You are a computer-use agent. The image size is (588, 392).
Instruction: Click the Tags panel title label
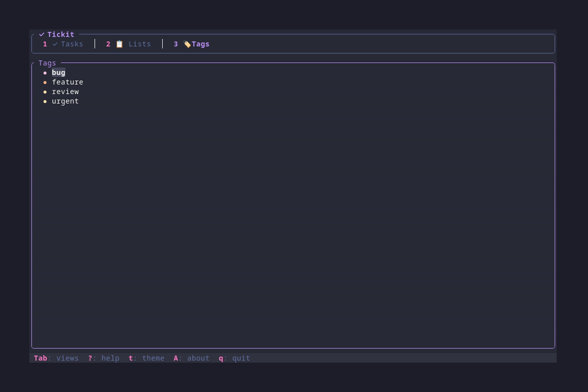[47, 63]
